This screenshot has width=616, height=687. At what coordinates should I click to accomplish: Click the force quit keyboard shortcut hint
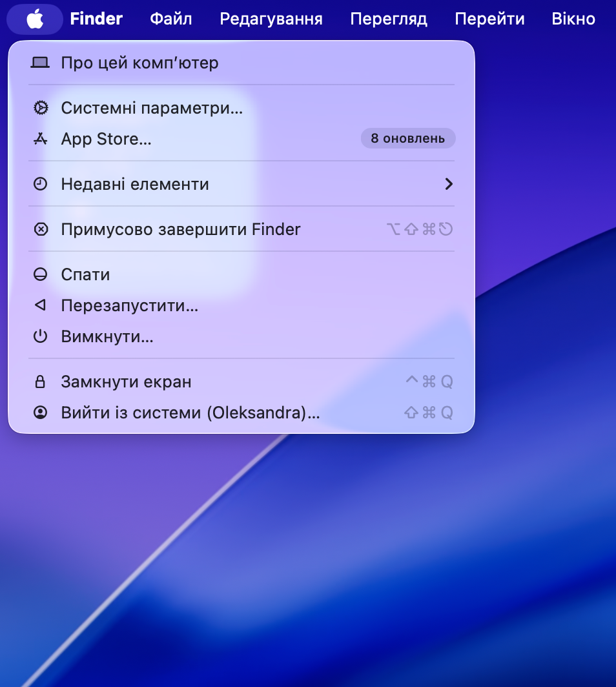pos(420,229)
